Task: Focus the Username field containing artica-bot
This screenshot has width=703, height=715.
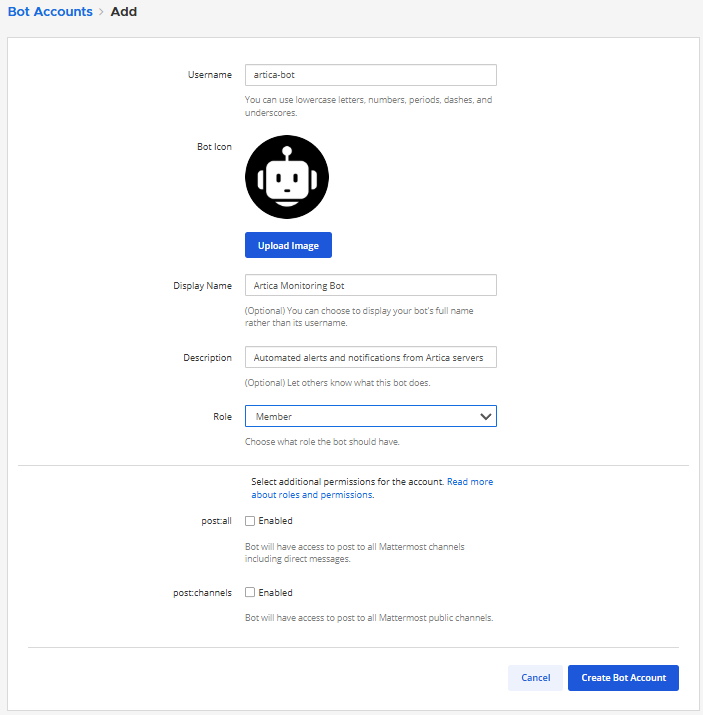Action: click(x=370, y=75)
